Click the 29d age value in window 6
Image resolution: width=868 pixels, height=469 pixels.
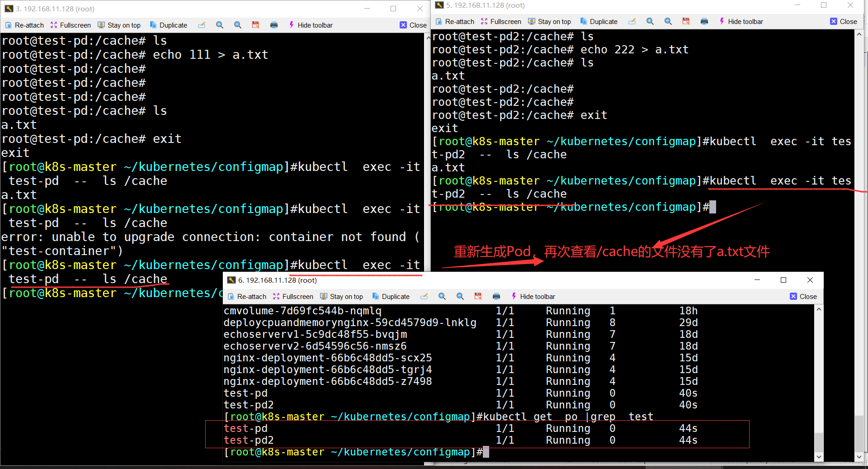(689, 322)
